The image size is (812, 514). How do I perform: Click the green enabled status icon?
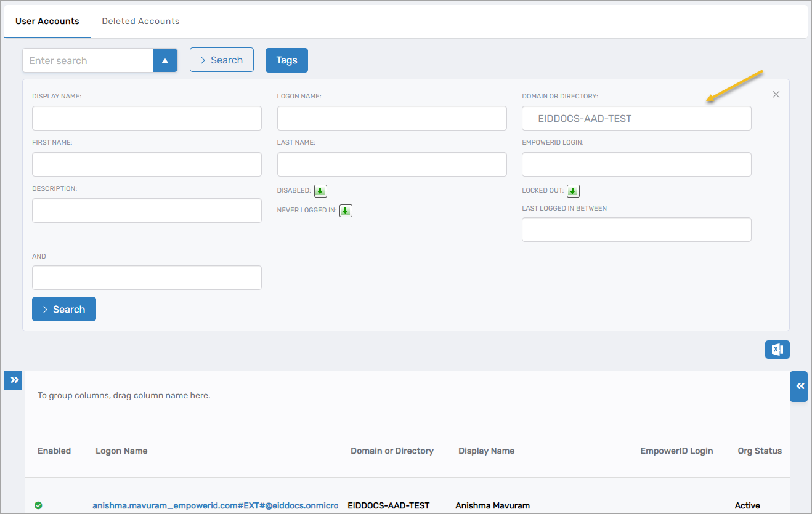coord(38,505)
